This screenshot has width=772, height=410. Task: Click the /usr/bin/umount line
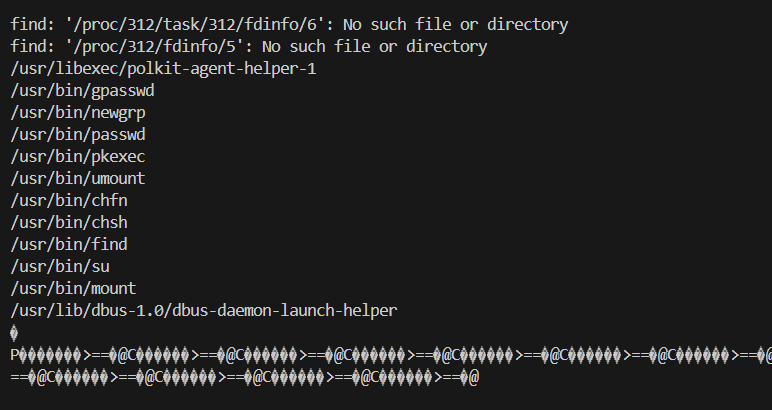(78, 178)
